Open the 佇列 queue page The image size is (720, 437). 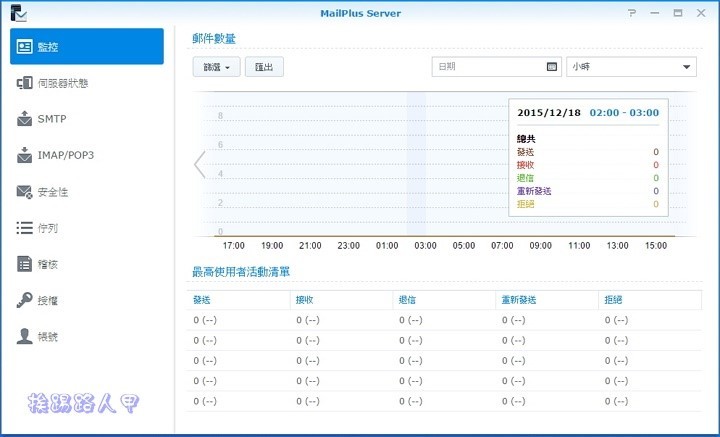point(86,228)
